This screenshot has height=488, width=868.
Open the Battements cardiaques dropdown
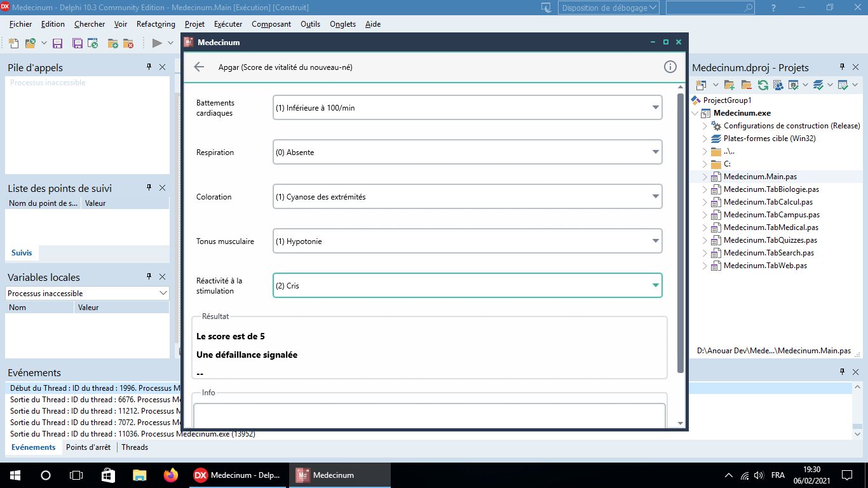(467, 107)
